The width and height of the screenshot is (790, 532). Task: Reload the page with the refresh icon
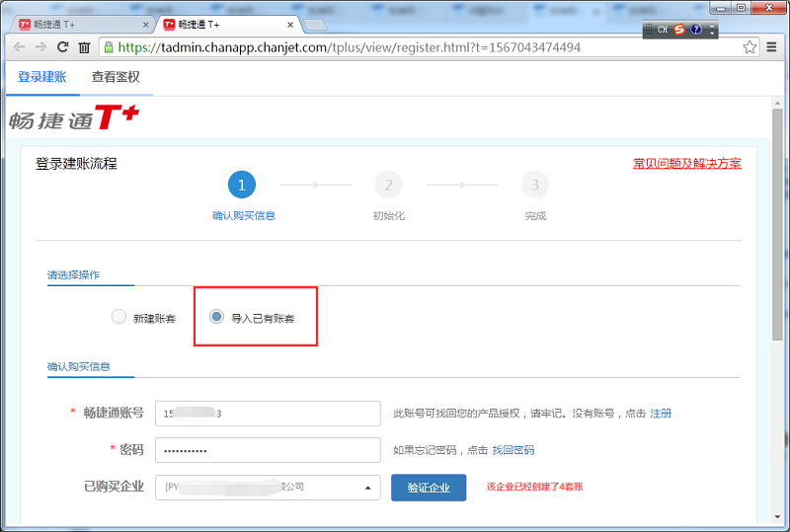(x=62, y=46)
